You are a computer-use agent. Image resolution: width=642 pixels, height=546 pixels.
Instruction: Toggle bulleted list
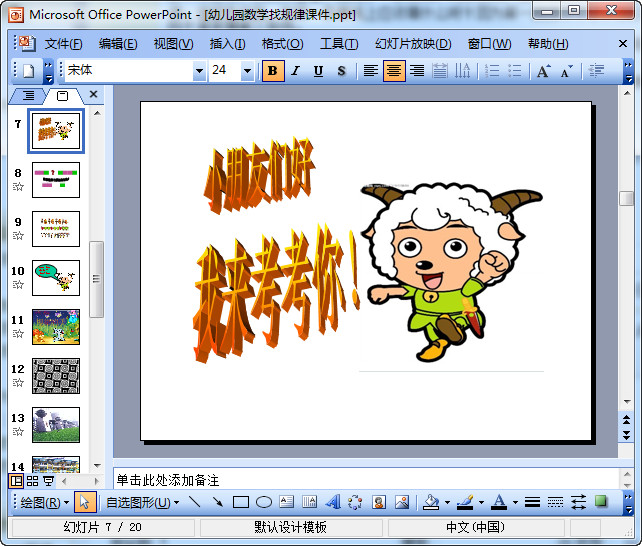tap(515, 71)
